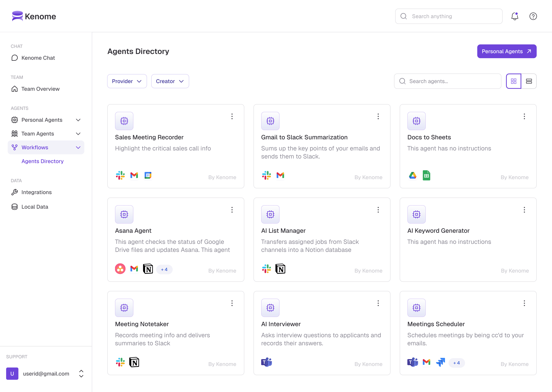Open the help question mark icon

(533, 16)
